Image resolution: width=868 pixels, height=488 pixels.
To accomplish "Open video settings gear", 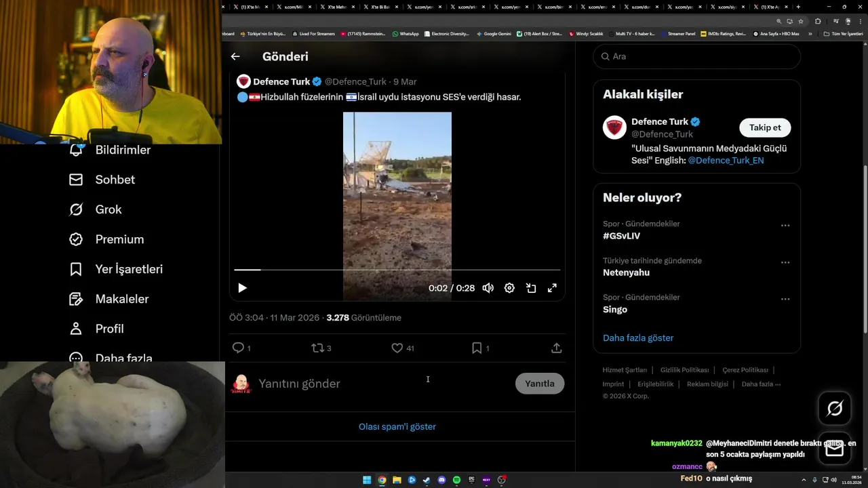I will [x=509, y=288].
